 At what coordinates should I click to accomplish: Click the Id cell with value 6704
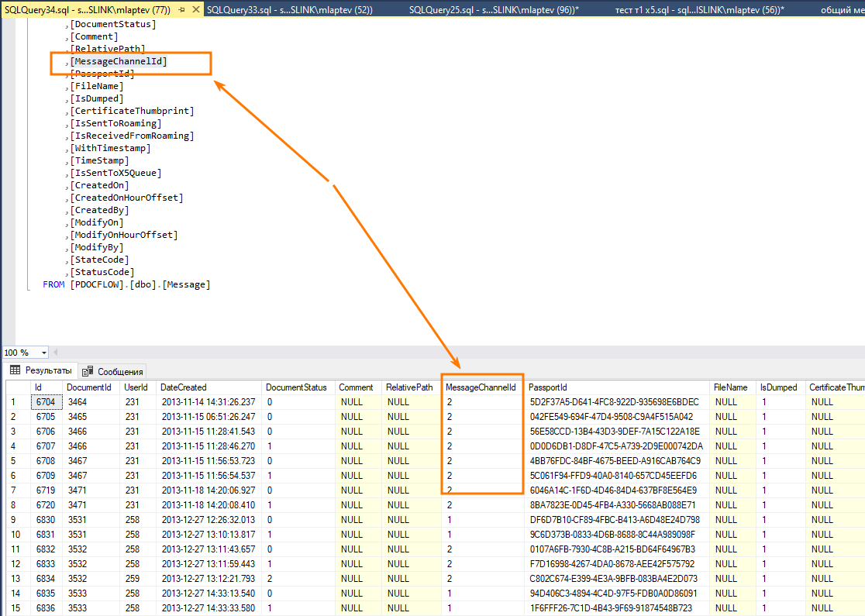(47, 402)
